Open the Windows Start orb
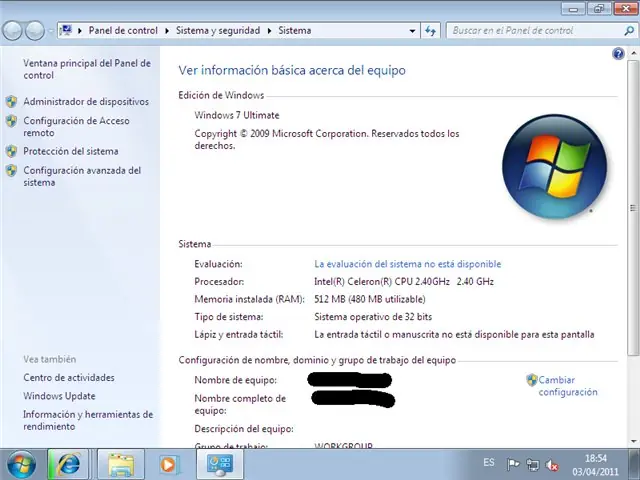 click(21, 464)
